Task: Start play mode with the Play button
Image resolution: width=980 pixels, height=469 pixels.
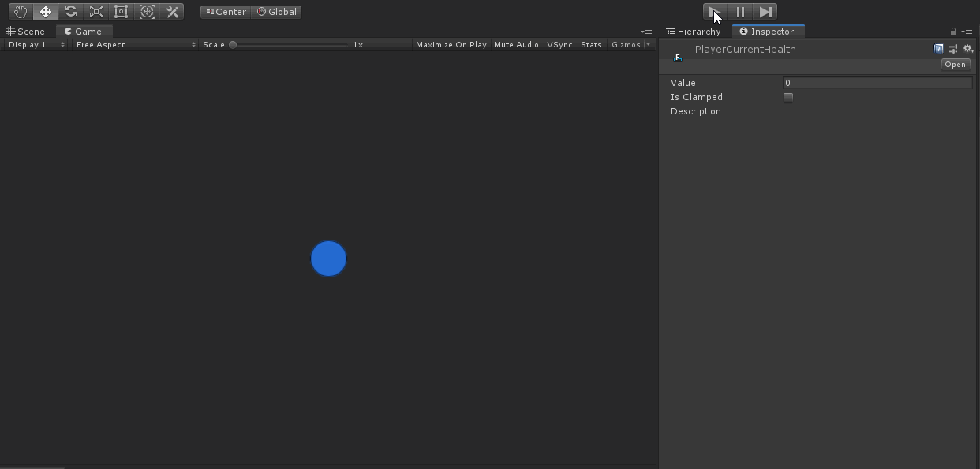Action: pyautogui.click(x=715, y=12)
